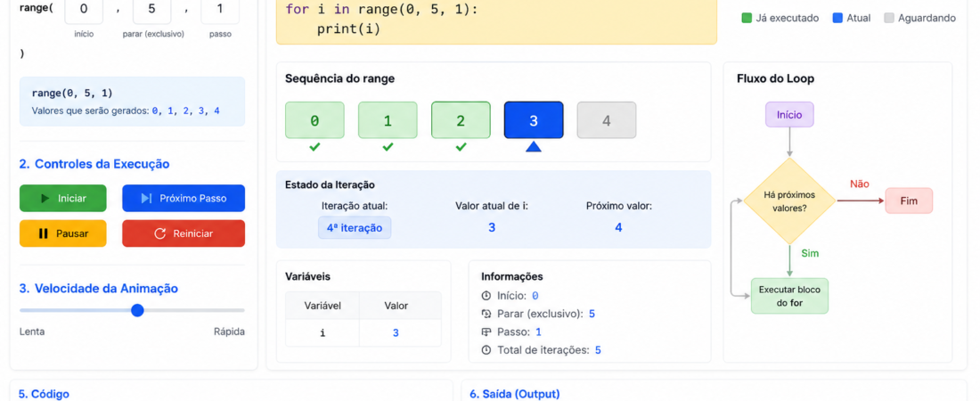The image size is (980, 401).
Task: Click the 2. Controles da Execução heading
Action: (94, 164)
